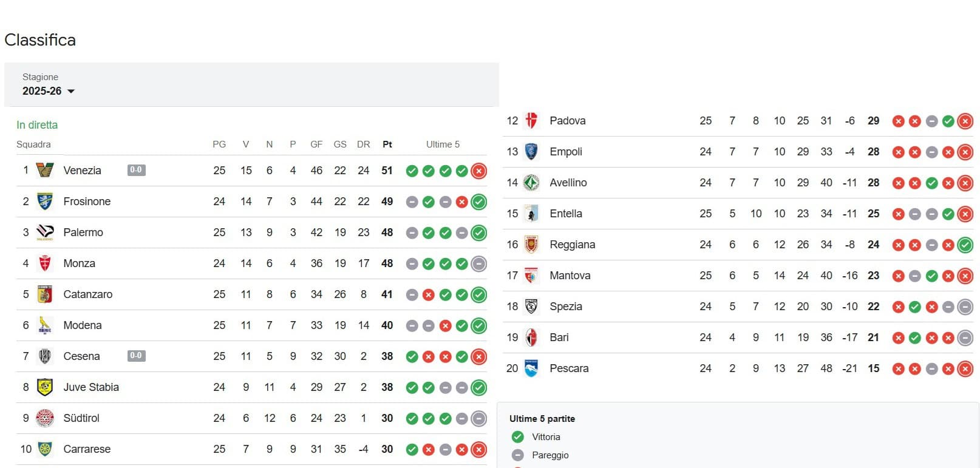Click Venezia's live 0-0 score badge
The width and height of the screenshot is (980, 468).
[x=136, y=170]
